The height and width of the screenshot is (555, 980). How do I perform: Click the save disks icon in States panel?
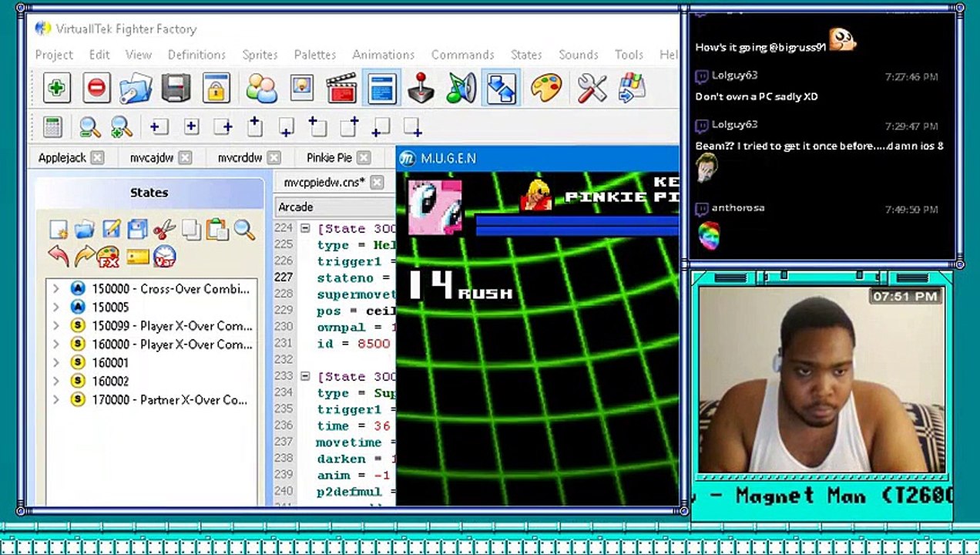pos(137,229)
